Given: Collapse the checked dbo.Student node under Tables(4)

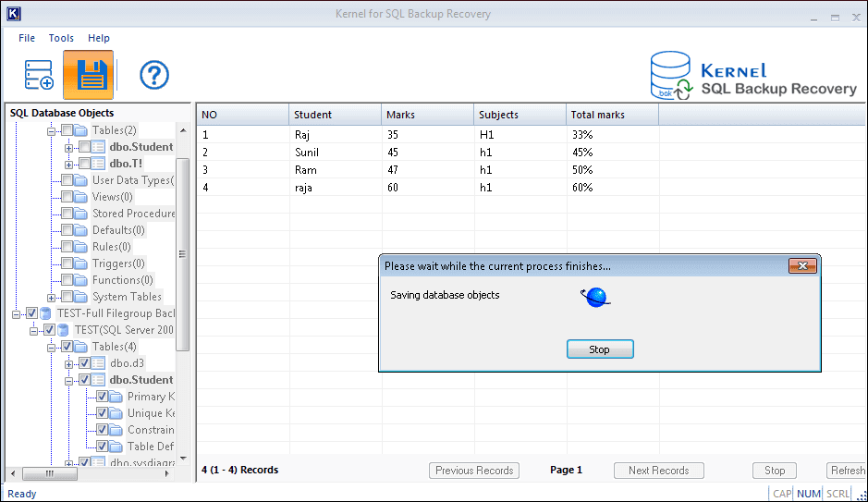Looking at the screenshot, I should [68, 381].
